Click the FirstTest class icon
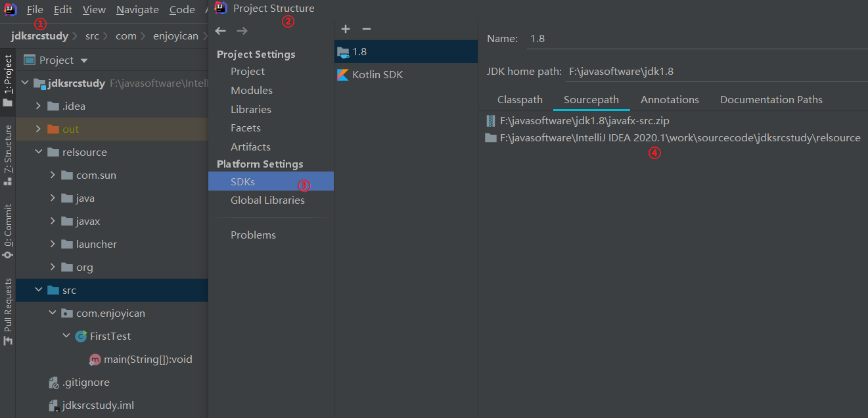Image resolution: width=868 pixels, height=418 pixels. 81,337
